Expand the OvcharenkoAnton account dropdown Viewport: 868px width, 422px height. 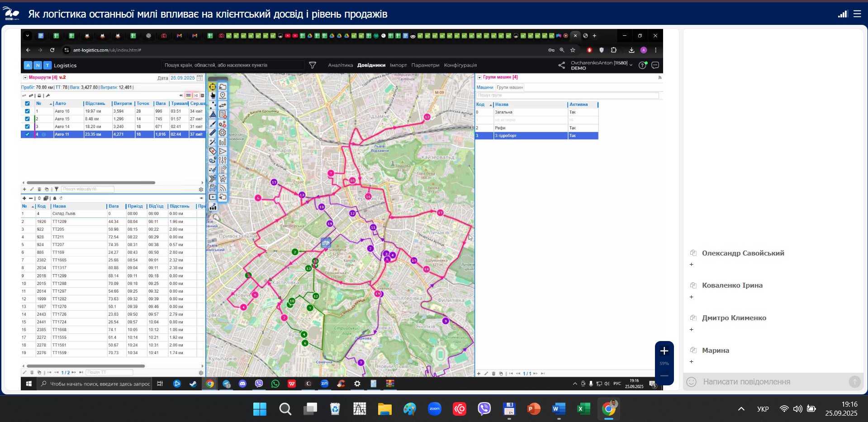pyautogui.click(x=631, y=65)
